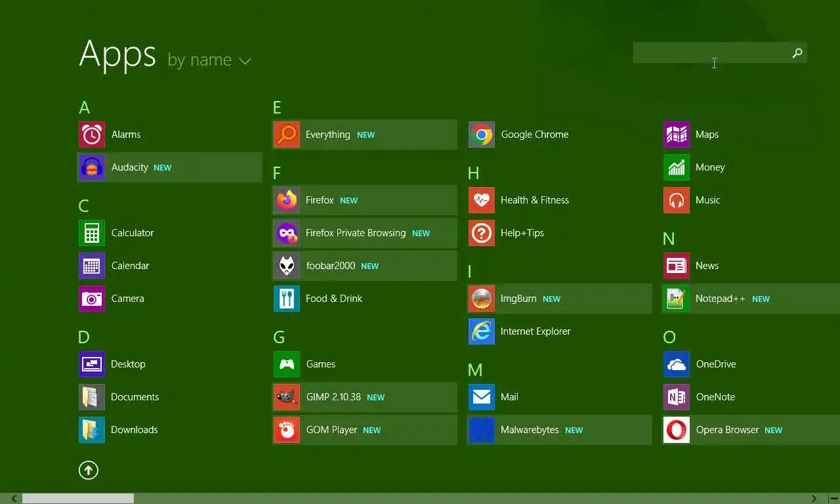Image resolution: width=840 pixels, height=504 pixels.
Task: Open the Mail envelope icon
Action: (482, 397)
